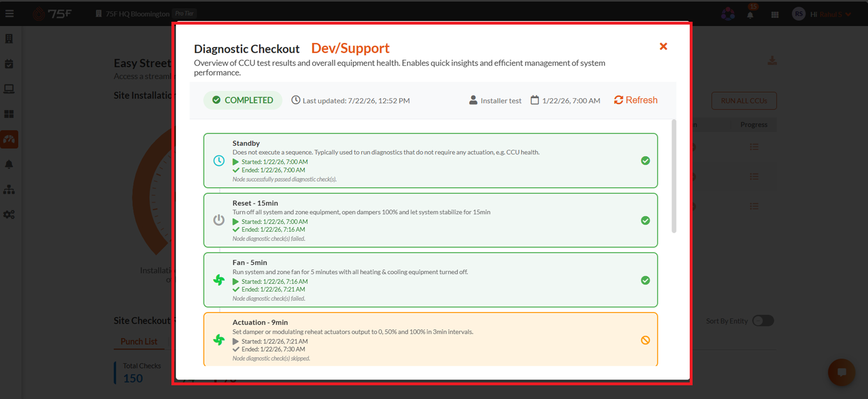
Task: Click 'Node diagnostic check(s) skipped.' text
Action: point(271,358)
